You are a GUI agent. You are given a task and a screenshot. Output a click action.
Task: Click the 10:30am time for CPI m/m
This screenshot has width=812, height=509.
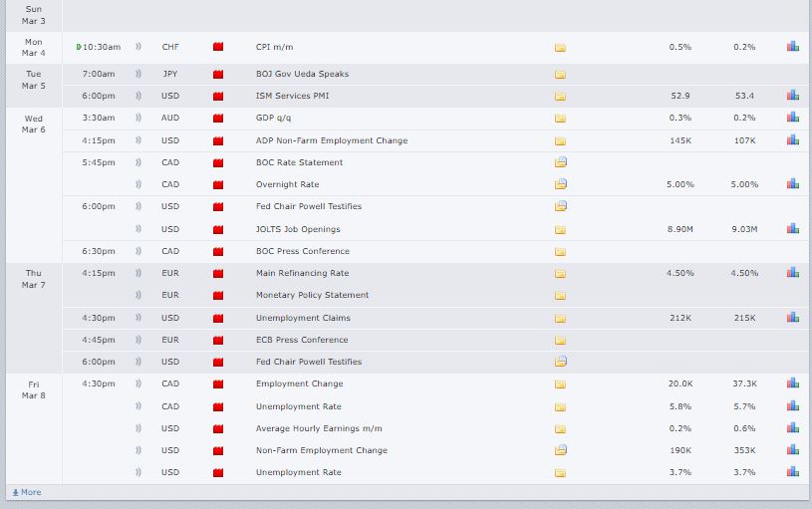[101, 47]
